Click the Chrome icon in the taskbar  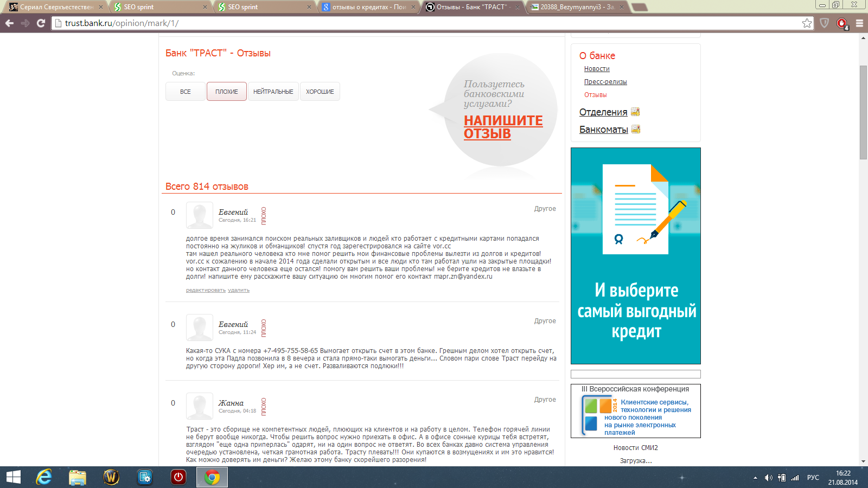pyautogui.click(x=212, y=477)
